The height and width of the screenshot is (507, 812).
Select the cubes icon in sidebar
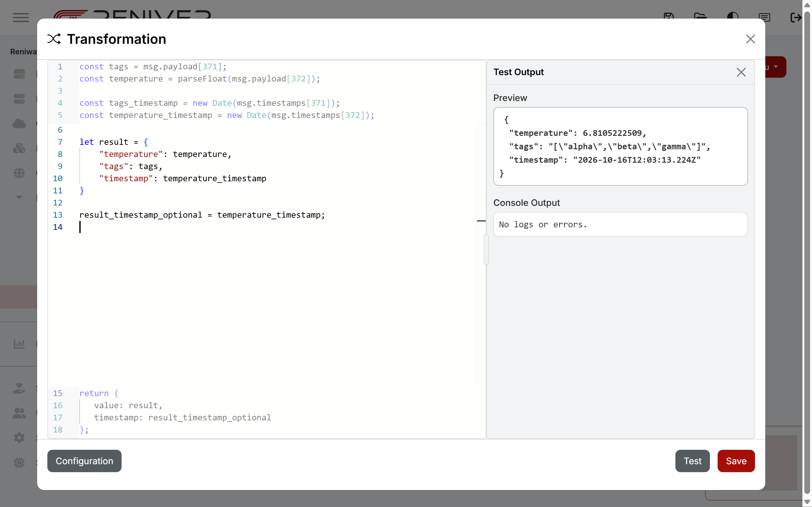click(19, 148)
